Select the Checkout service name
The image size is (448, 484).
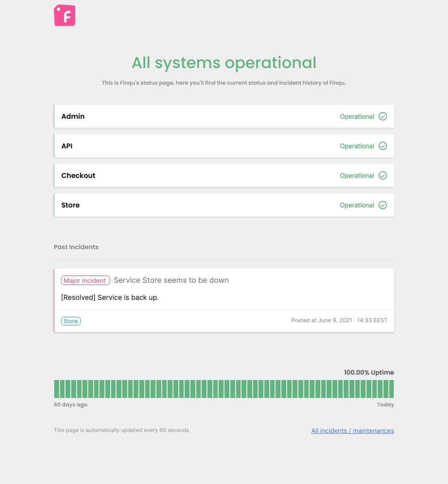pyautogui.click(x=78, y=176)
